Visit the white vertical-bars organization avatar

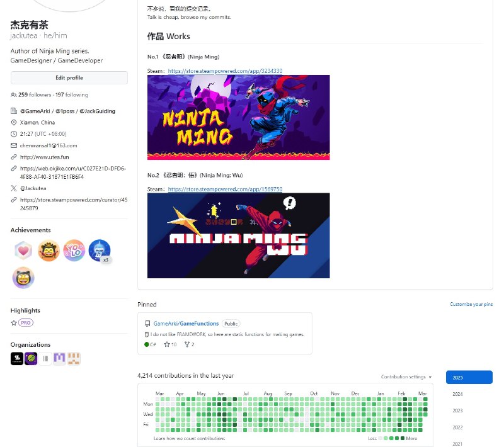coord(45,358)
